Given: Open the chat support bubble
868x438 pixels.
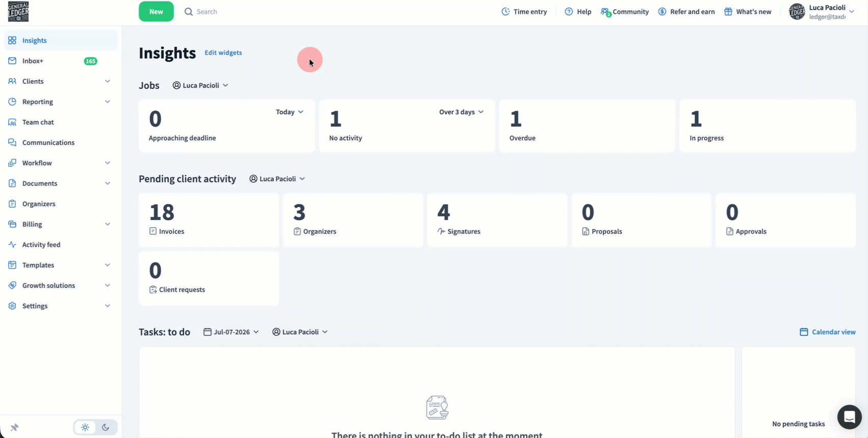Looking at the screenshot, I should click(849, 417).
